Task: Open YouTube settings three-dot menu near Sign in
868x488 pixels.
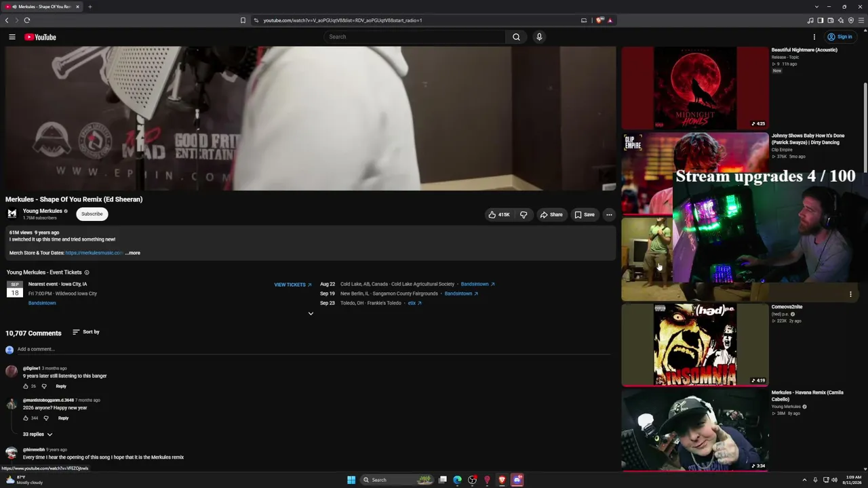Action: [x=814, y=37]
